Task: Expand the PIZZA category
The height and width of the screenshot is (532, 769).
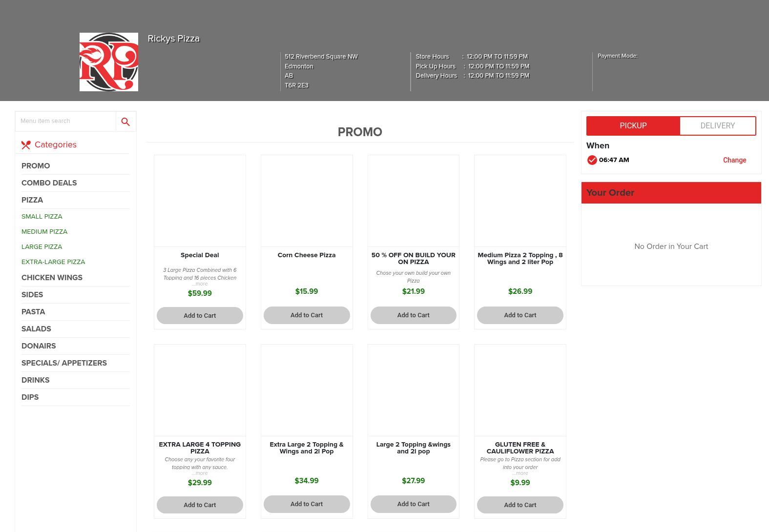Action: point(32,200)
